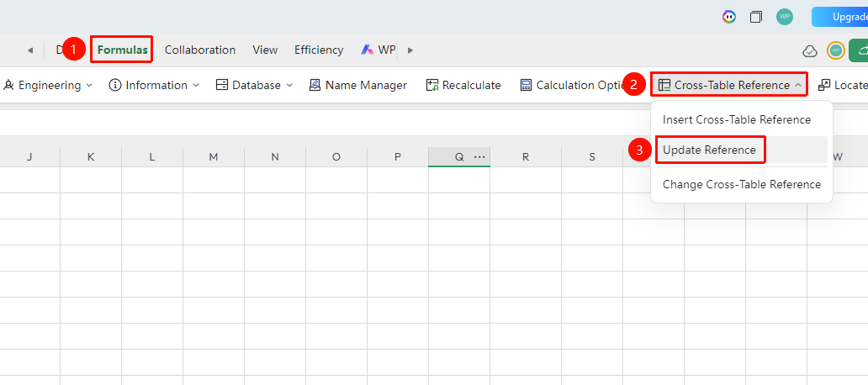Viewport: 868px width, 385px height.
Task: Select column Q header
Action: pos(459,157)
